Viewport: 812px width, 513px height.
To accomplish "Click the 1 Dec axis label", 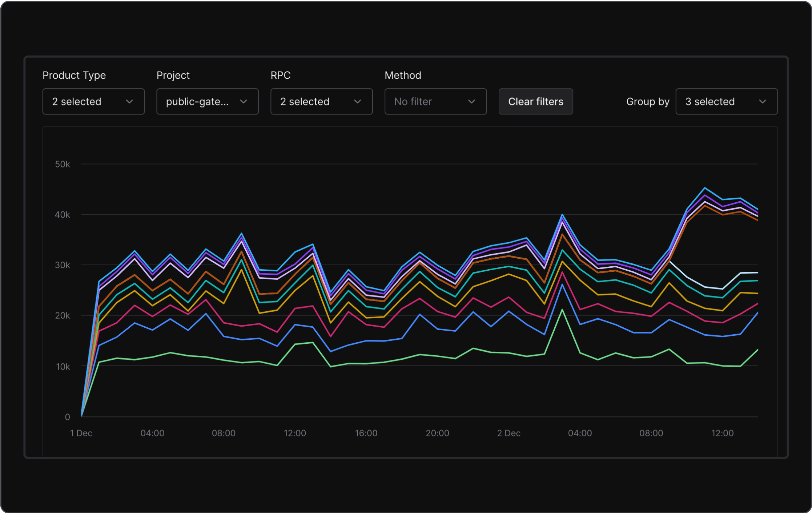I will (81, 433).
